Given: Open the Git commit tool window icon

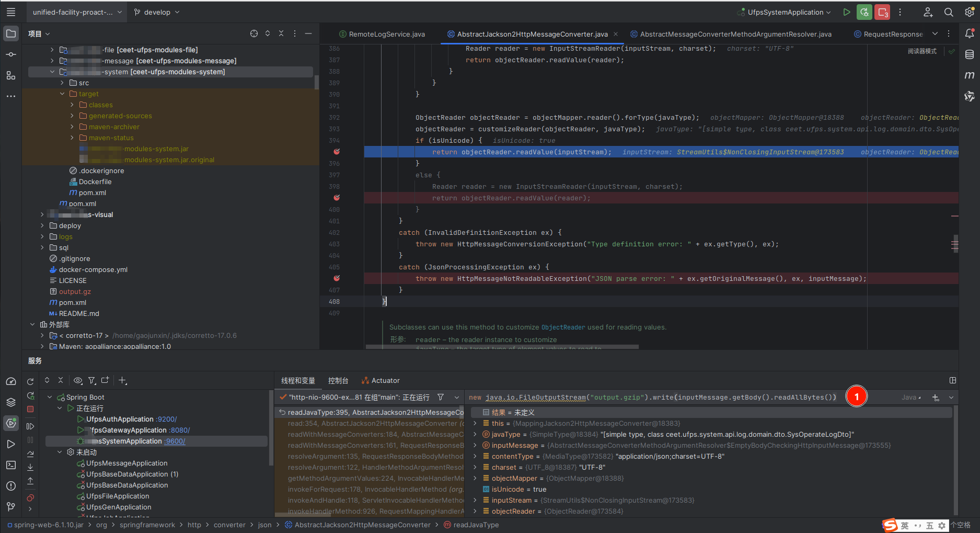Looking at the screenshot, I should point(11,54).
